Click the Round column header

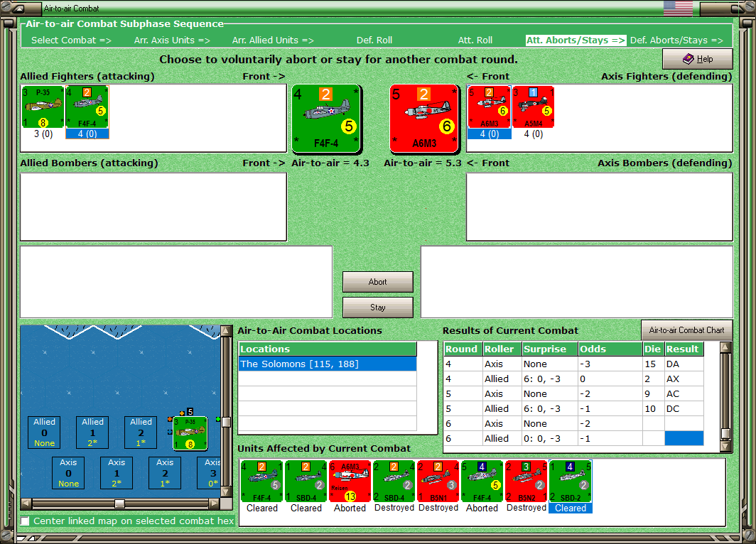click(463, 349)
